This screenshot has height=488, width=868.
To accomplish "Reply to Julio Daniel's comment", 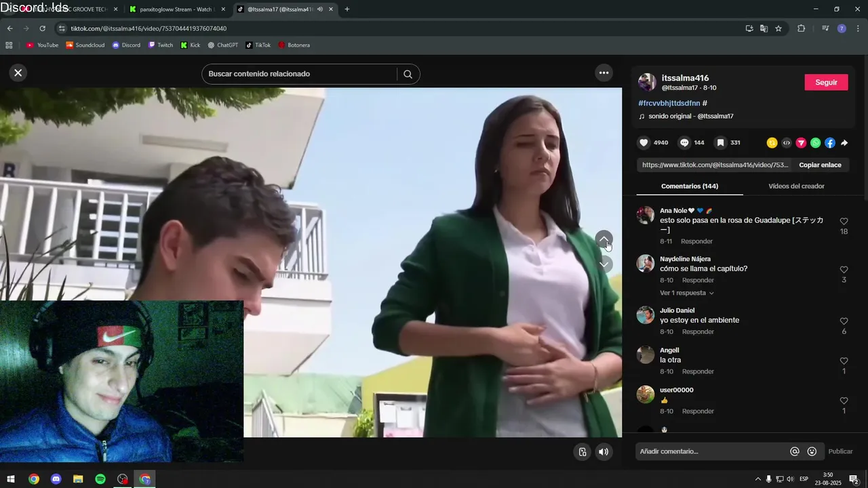I will [x=698, y=331].
